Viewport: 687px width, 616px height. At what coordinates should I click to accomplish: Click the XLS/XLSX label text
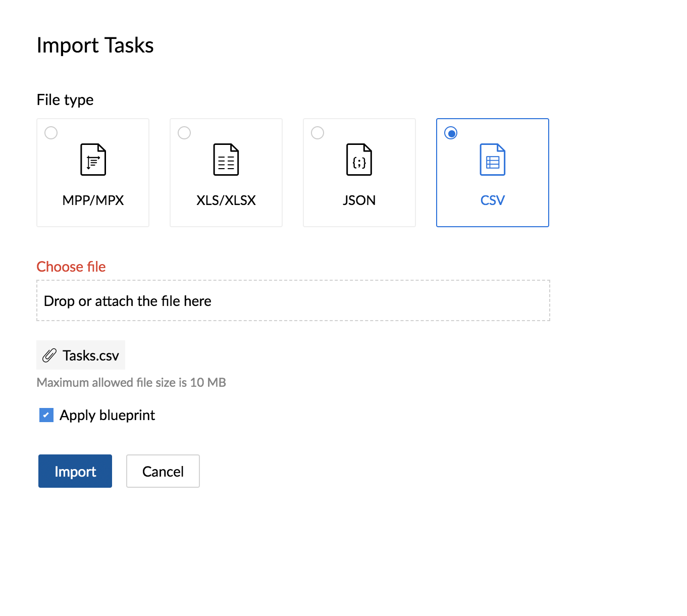point(226,200)
